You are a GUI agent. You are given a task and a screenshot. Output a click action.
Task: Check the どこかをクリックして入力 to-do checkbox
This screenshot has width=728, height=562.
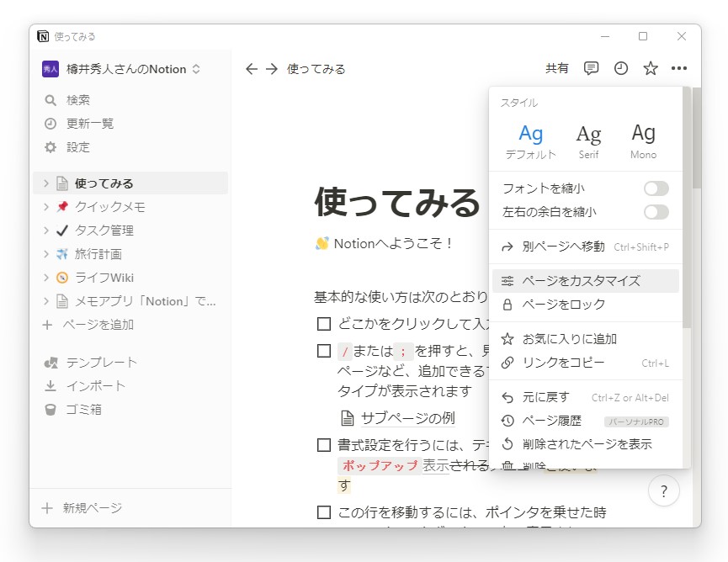click(323, 323)
